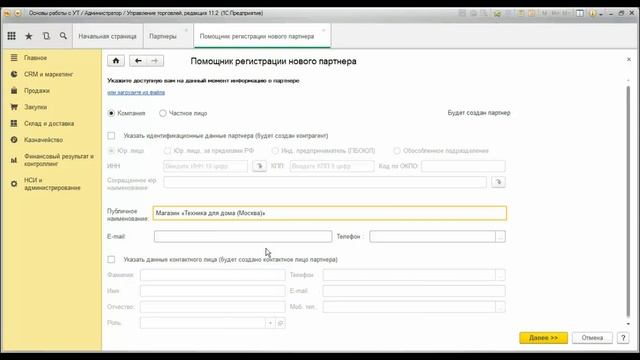Click the Отмена button
The image size is (640, 360).
tap(592, 338)
